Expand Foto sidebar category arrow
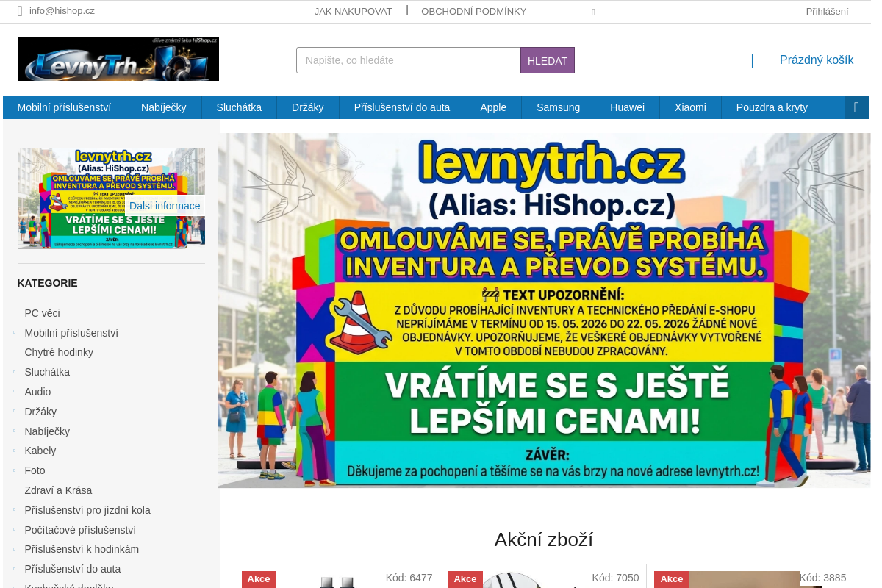Image resolution: width=882 pixels, height=588 pixels. tap(14, 470)
